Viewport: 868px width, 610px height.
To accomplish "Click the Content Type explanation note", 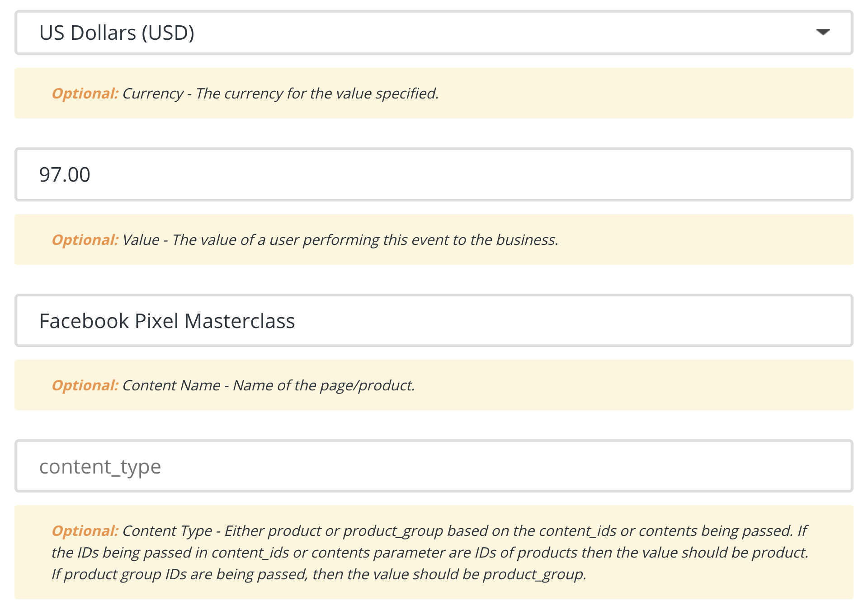I will coord(434,552).
